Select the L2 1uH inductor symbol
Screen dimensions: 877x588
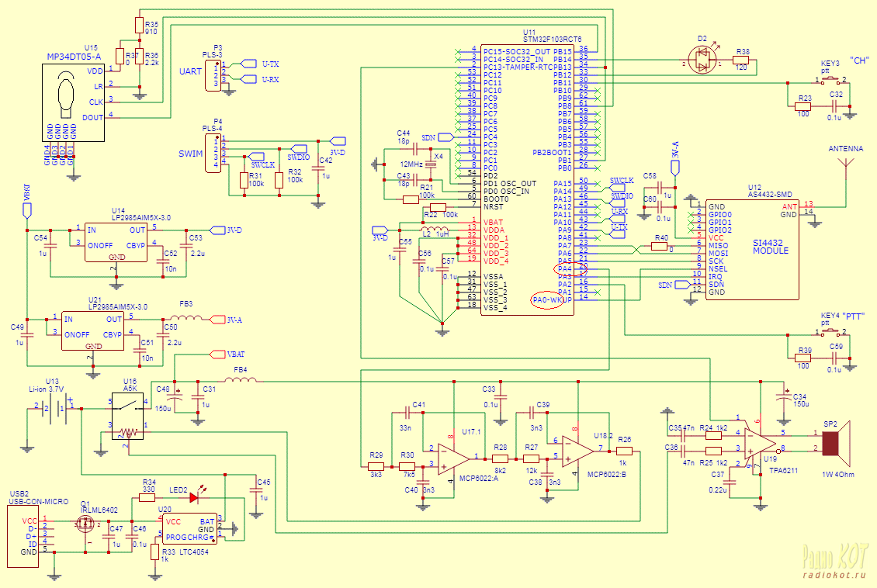435,229
